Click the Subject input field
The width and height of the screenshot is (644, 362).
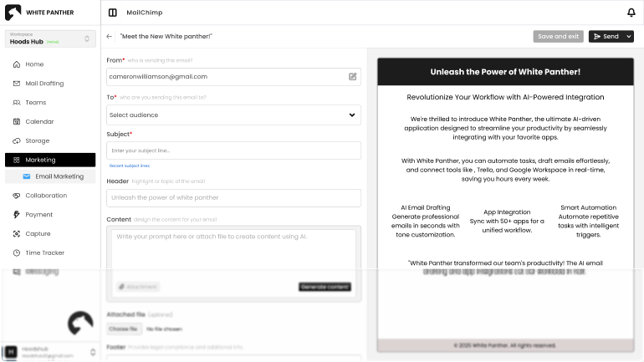pyautogui.click(x=233, y=150)
